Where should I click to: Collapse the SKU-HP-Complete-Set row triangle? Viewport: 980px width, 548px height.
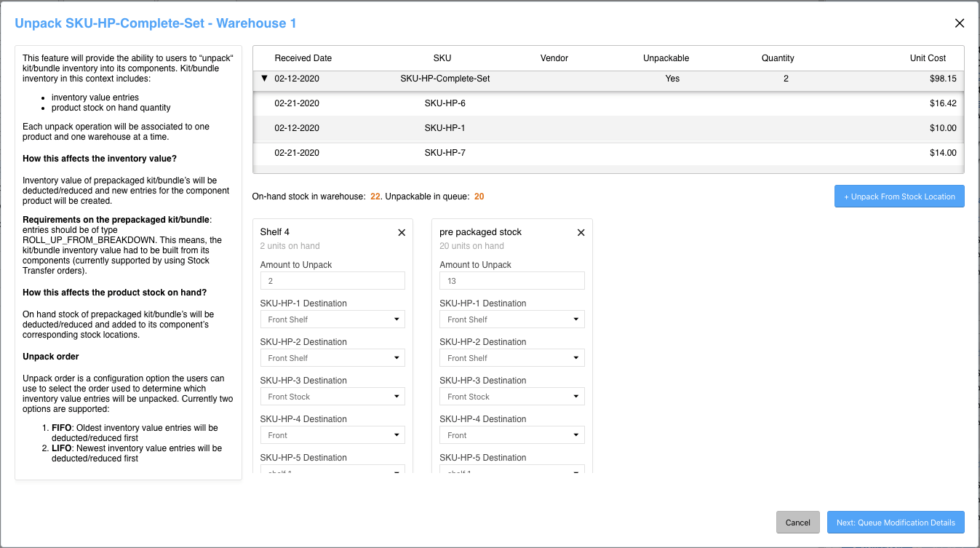click(263, 79)
